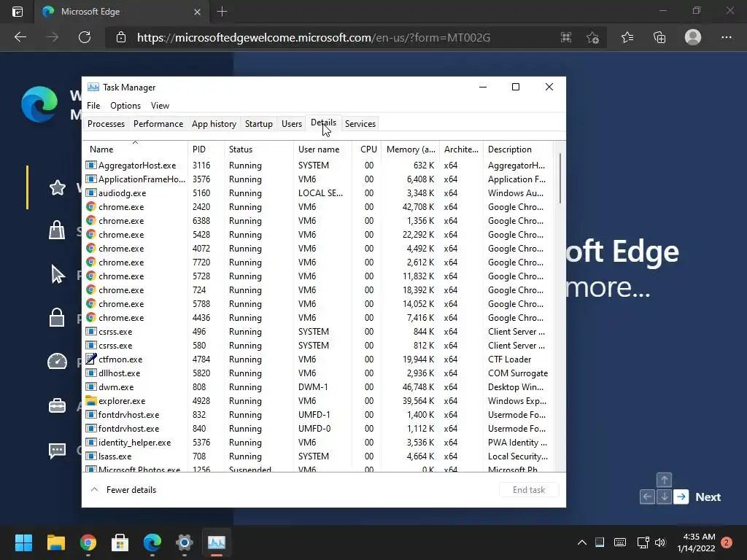This screenshot has width=747, height=560.
Task: Sort by CPU column header
Action: [x=367, y=149]
